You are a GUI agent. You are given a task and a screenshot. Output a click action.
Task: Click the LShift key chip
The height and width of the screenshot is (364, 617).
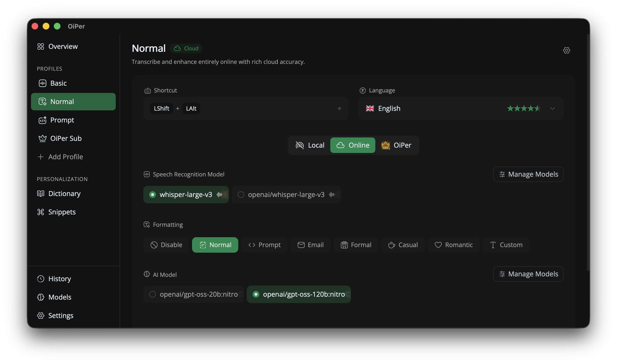click(162, 108)
